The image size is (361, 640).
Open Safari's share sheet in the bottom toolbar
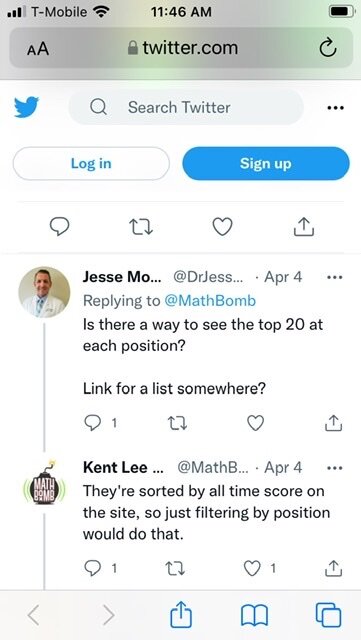point(180,615)
